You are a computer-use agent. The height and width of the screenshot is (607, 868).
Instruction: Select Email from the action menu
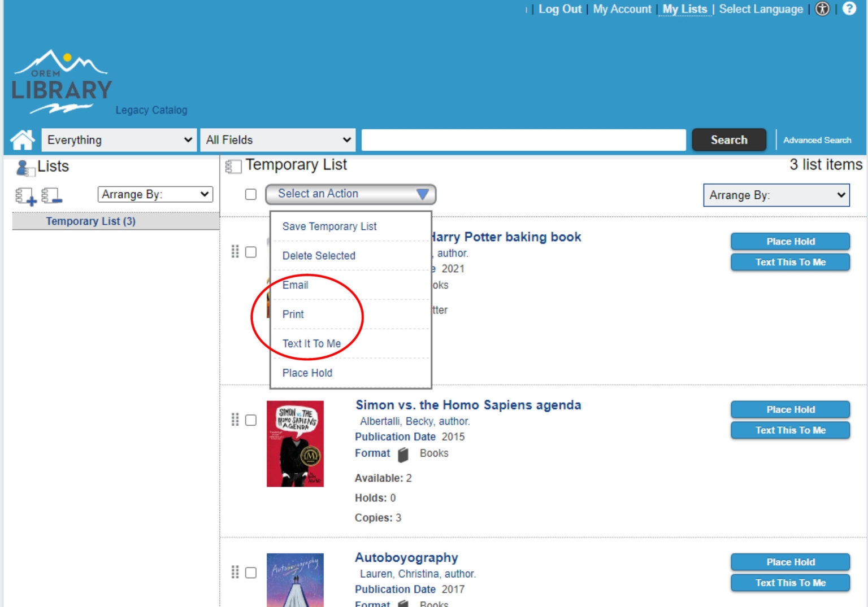pyautogui.click(x=296, y=285)
